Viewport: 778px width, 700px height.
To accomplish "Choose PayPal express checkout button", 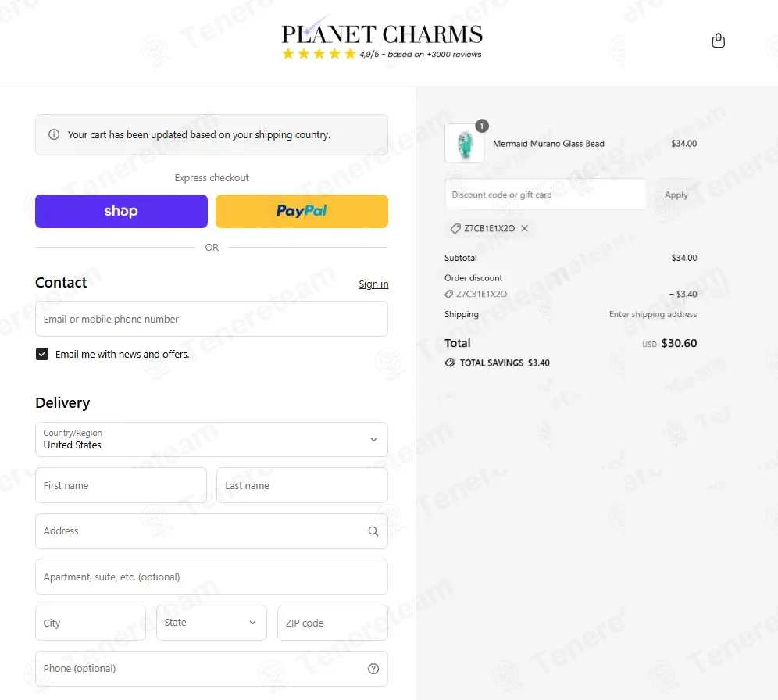I will click(302, 212).
